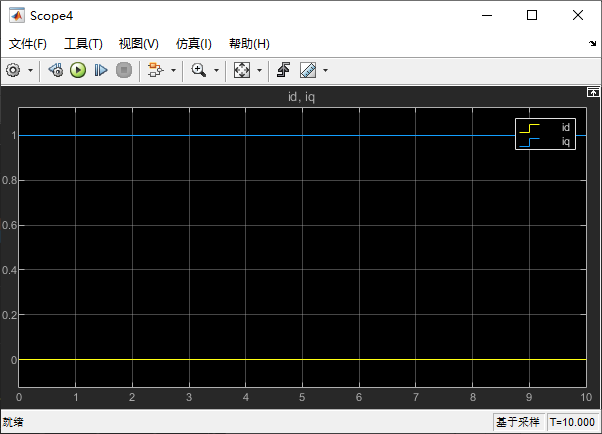602x434 pixels.
Task: Expand the measurements dropdown arrow
Action: coord(325,70)
